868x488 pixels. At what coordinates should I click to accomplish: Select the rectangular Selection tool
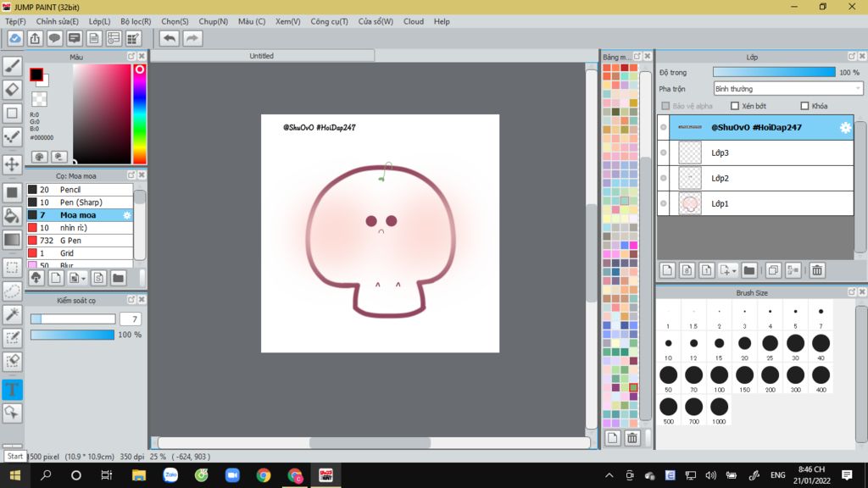tap(12, 268)
